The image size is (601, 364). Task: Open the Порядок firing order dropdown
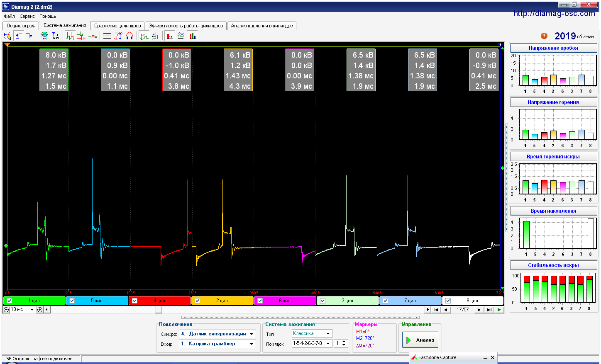point(328,343)
